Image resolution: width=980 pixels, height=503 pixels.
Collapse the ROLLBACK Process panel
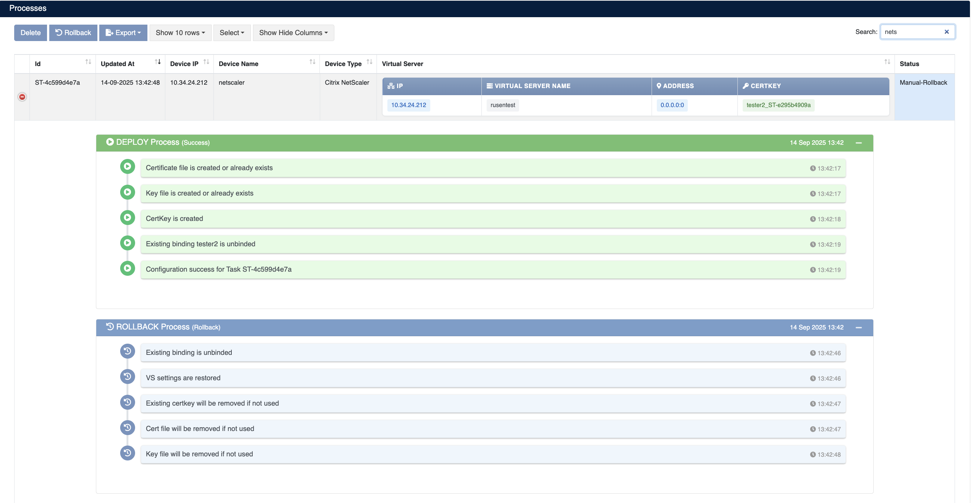pyautogui.click(x=859, y=328)
